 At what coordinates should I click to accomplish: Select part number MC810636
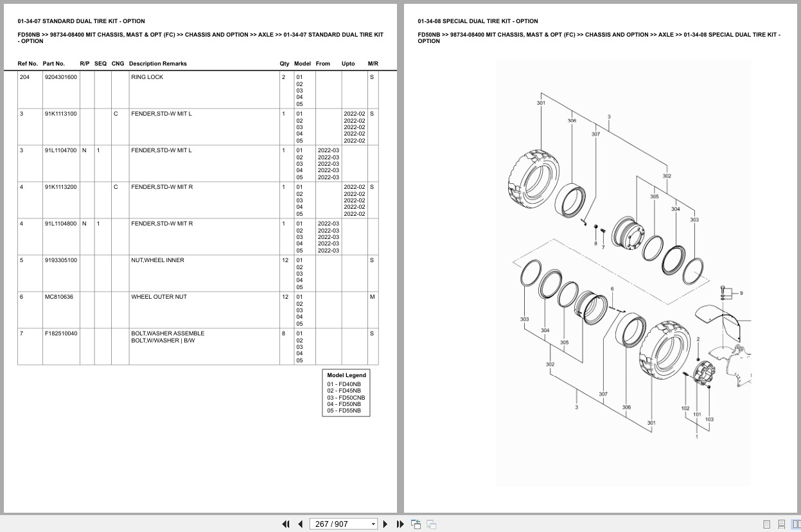59,297
